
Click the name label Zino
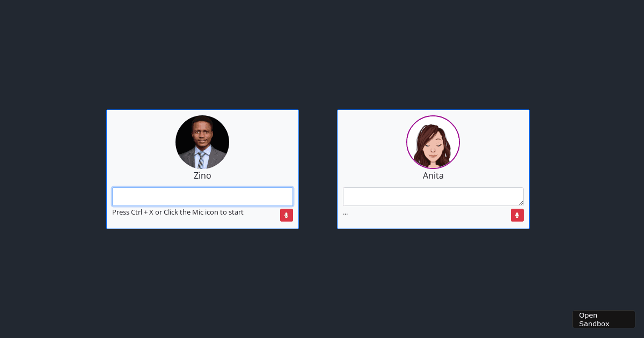[202, 175]
